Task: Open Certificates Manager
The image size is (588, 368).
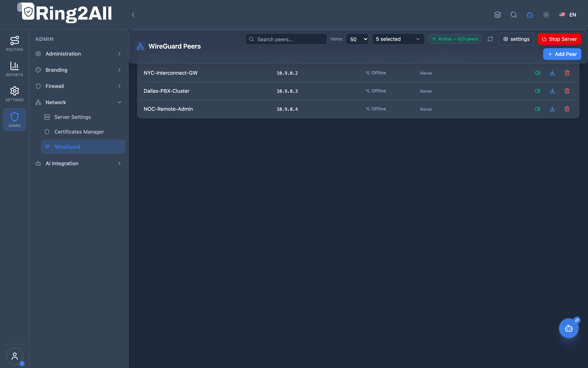Action: pos(83,132)
